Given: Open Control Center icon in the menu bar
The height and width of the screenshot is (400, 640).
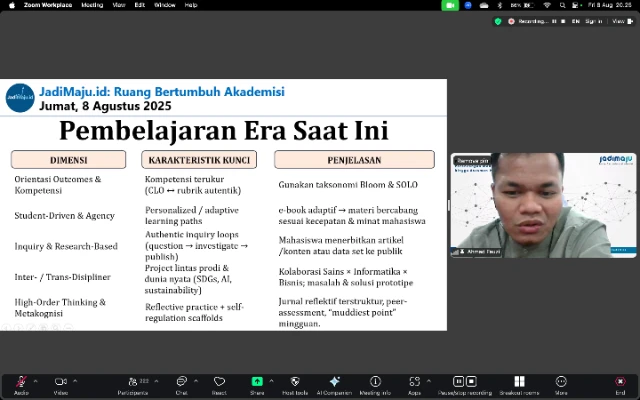Looking at the screenshot, I should point(577,5).
